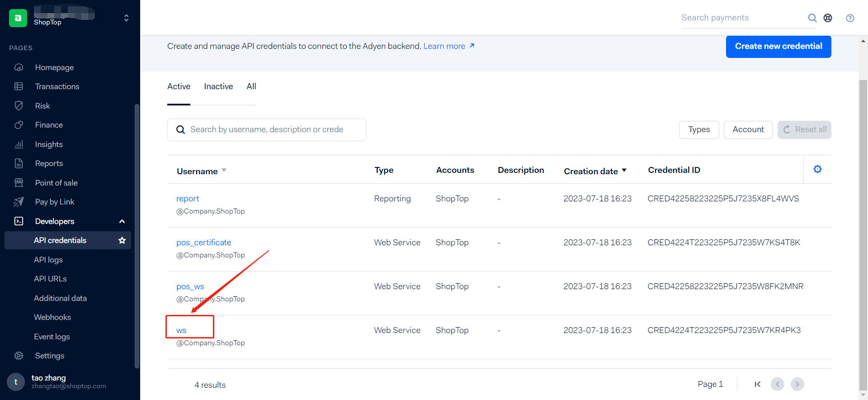Open the Types filter dropdown

click(699, 130)
